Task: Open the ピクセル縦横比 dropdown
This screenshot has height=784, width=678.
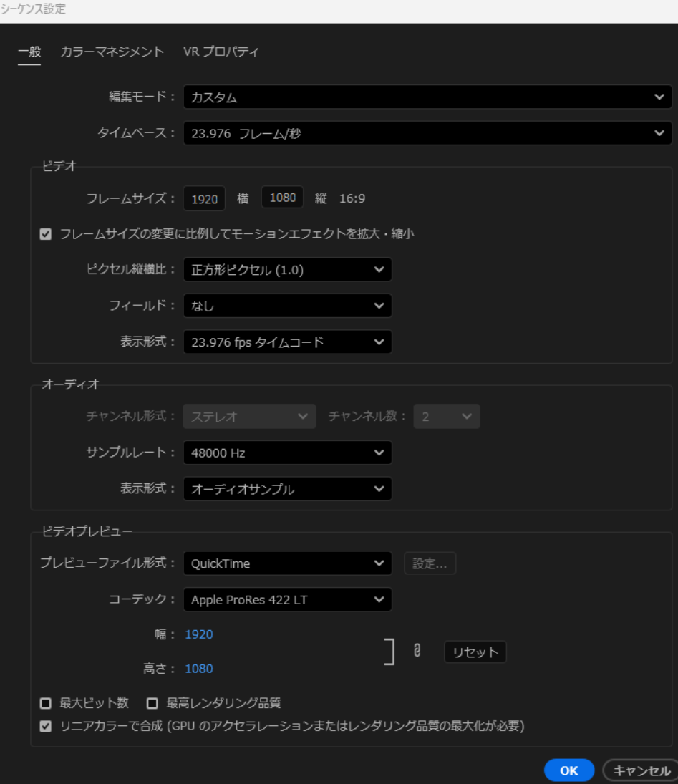Action: click(x=287, y=270)
